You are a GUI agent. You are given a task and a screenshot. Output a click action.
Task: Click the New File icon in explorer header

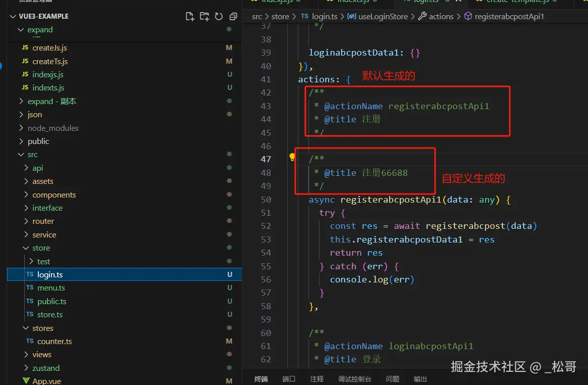tap(190, 17)
